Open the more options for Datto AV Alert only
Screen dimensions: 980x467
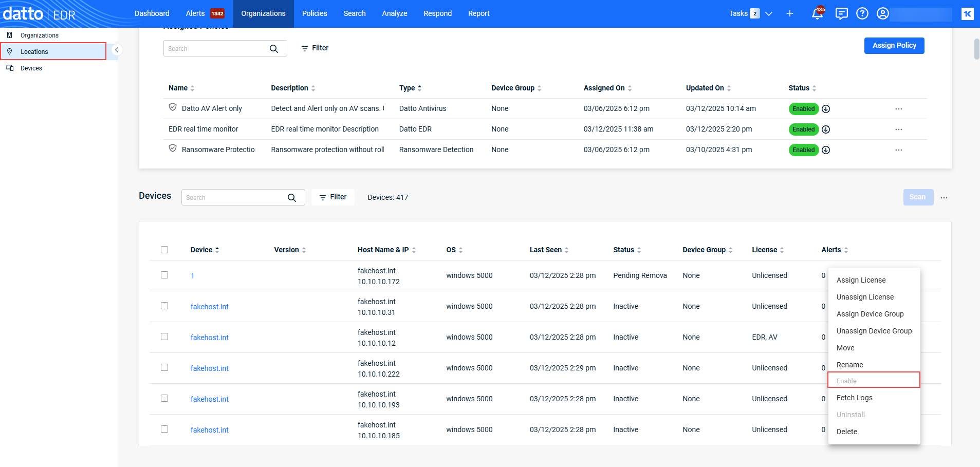(x=899, y=109)
